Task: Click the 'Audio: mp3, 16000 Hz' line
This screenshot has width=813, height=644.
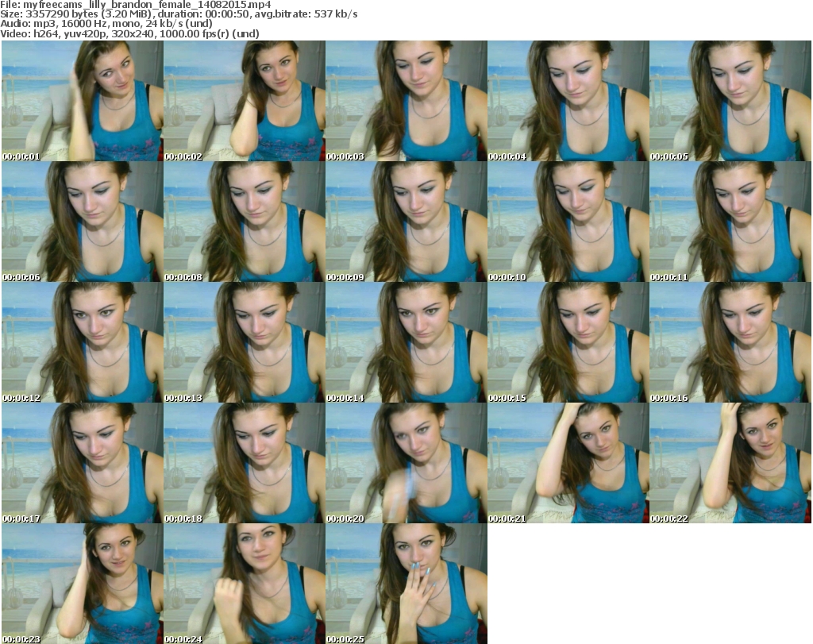Action: [106, 24]
